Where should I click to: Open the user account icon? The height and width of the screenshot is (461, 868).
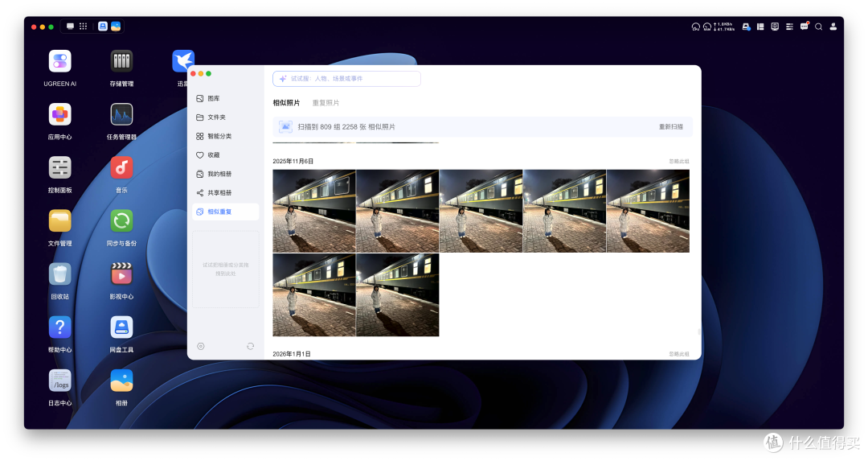(x=833, y=27)
